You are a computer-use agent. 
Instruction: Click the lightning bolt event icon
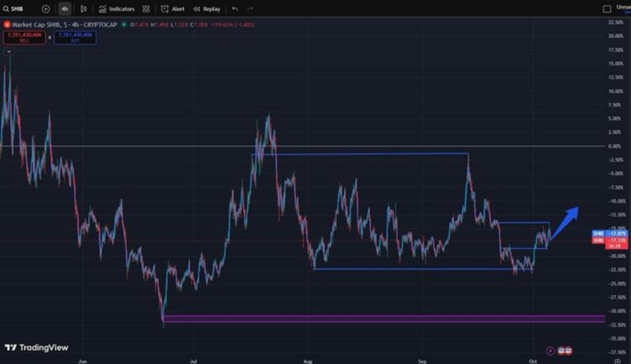click(550, 351)
